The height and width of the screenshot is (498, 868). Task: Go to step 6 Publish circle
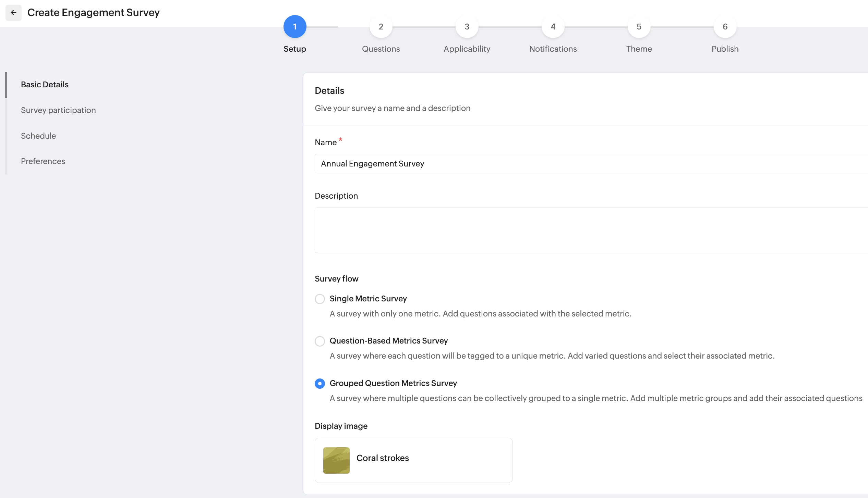[725, 27]
